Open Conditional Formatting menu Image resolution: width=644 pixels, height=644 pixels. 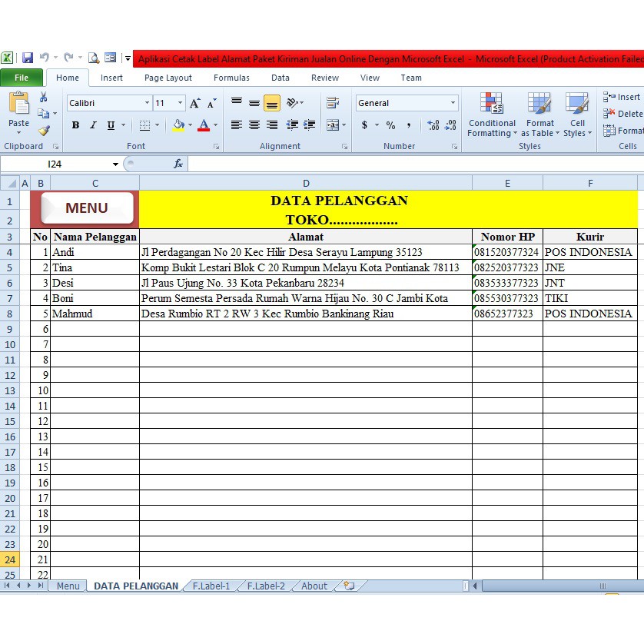pos(492,115)
